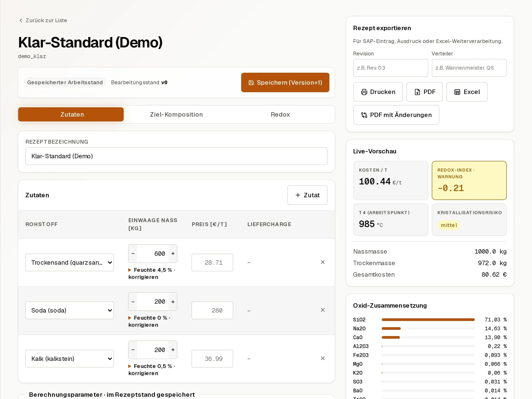Click Trockensand weight field 600
The height and width of the screenshot is (399, 532).
[x=153, y=254]
